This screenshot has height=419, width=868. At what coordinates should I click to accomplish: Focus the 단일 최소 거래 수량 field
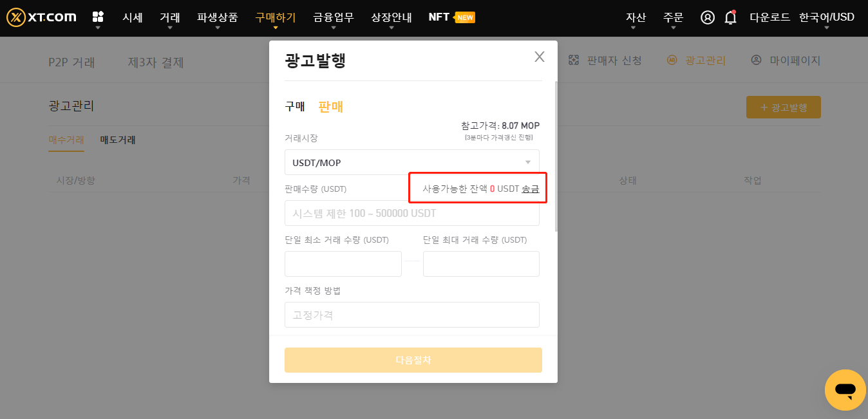point(343,264)
